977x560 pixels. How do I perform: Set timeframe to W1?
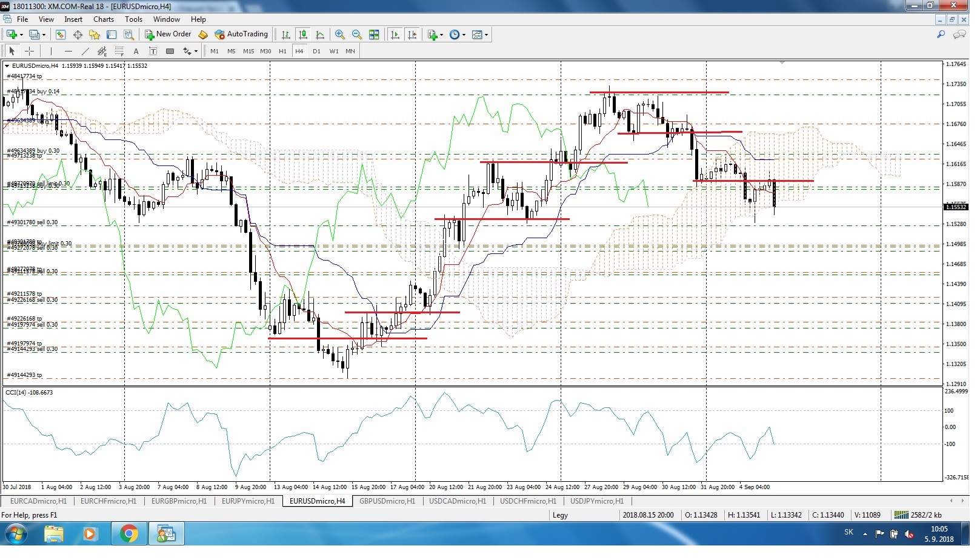click(x=334, y=51)
